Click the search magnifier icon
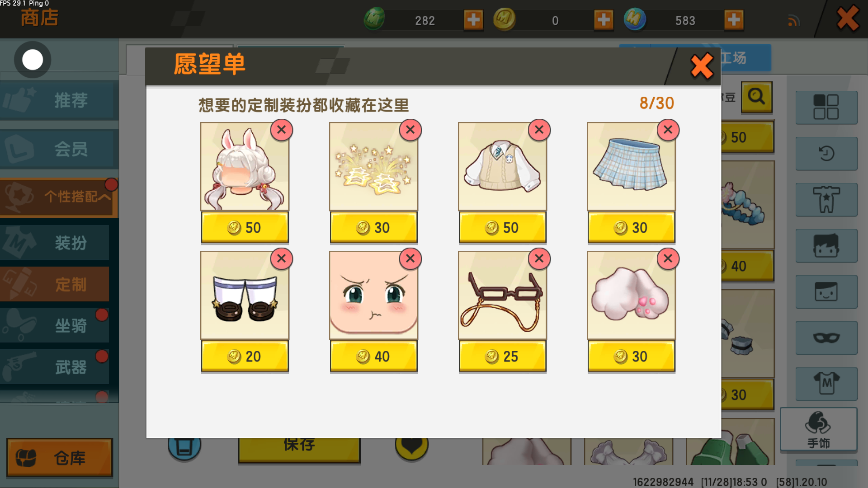868x488 pixels. (x=756, y=97)
